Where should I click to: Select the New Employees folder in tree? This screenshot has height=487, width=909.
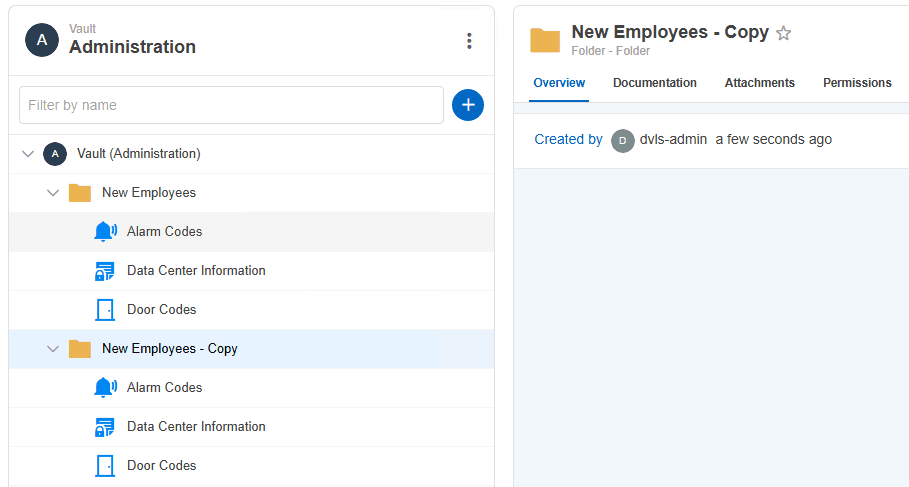tap(149, 192)
